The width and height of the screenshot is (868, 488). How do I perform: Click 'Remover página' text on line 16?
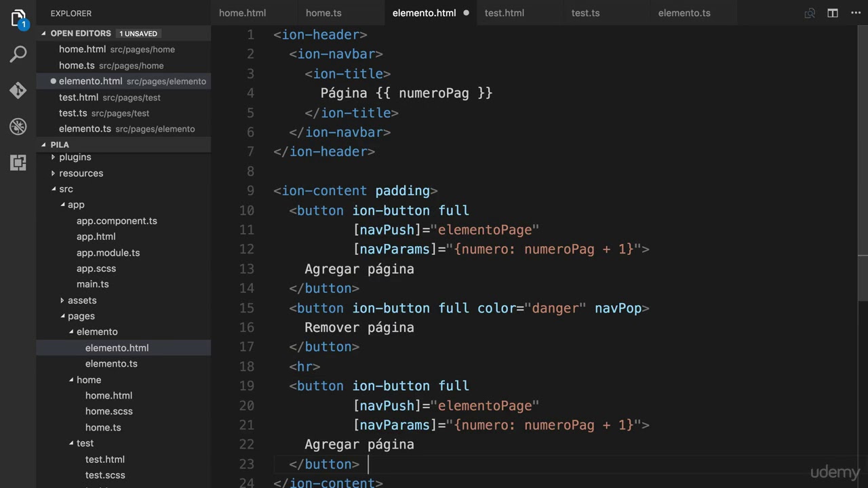click(359, 327)
